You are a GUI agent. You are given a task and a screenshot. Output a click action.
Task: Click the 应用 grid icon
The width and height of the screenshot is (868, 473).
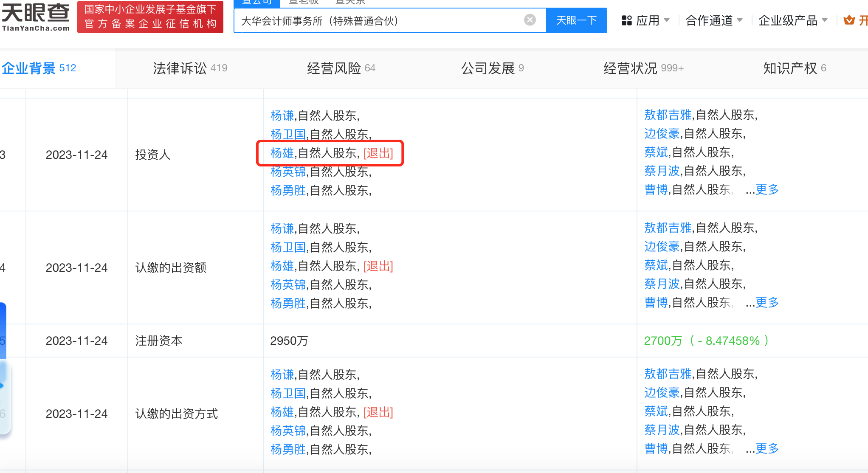click(626, 20)
